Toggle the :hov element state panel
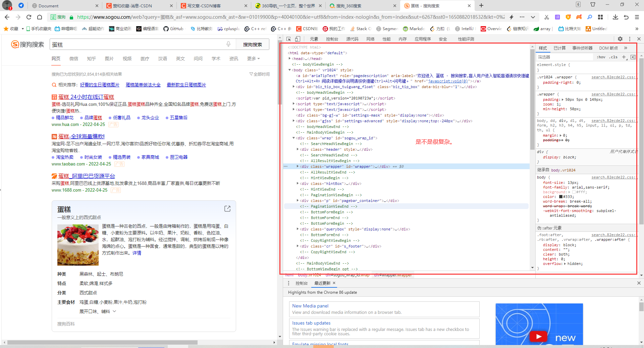The height and width of the screenshot is (348, 644). (x=601, y=57)
